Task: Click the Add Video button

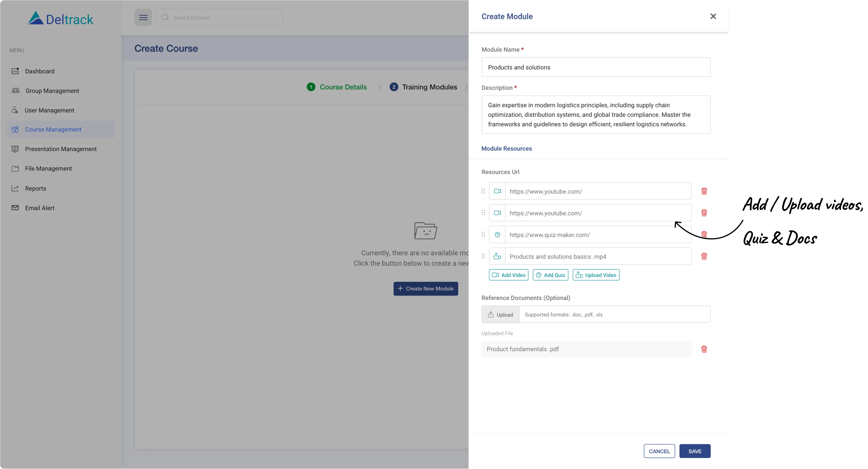Action: coord(508,275)
